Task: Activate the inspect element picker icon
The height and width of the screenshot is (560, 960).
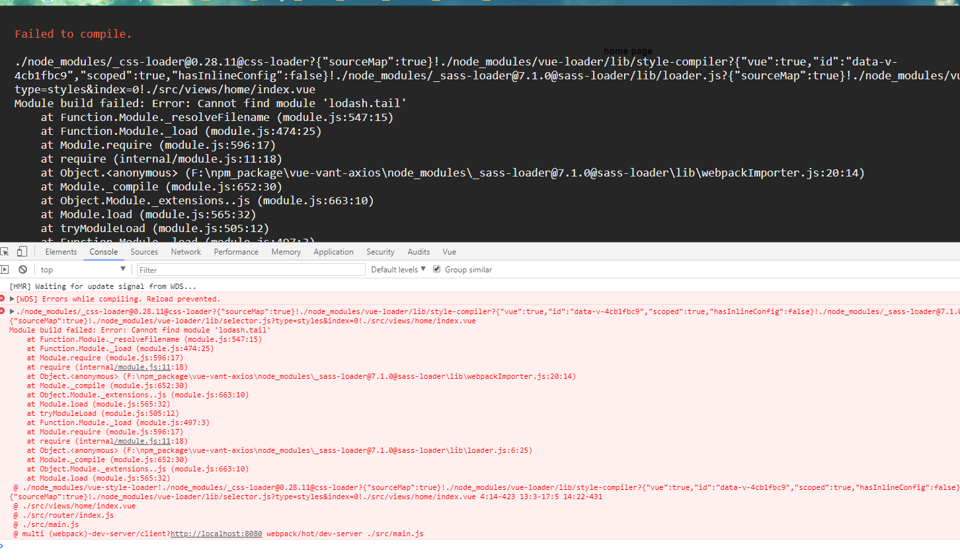Action: [5, 252]
